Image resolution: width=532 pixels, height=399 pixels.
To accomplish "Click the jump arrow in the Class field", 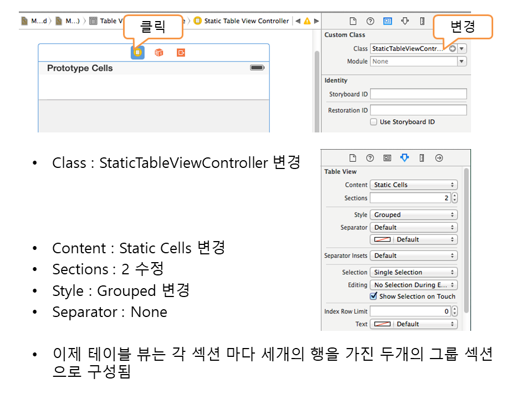I will click(x=452, y=49).
